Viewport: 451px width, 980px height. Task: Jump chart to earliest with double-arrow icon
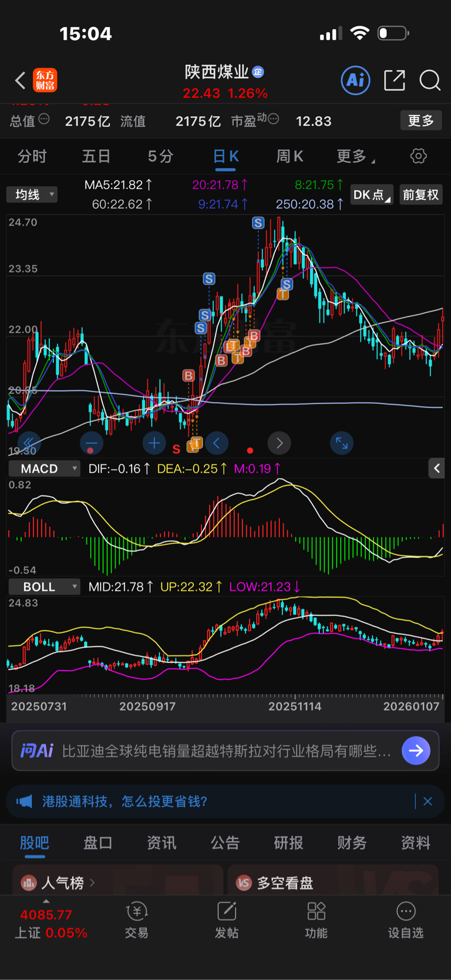point(29,442)
